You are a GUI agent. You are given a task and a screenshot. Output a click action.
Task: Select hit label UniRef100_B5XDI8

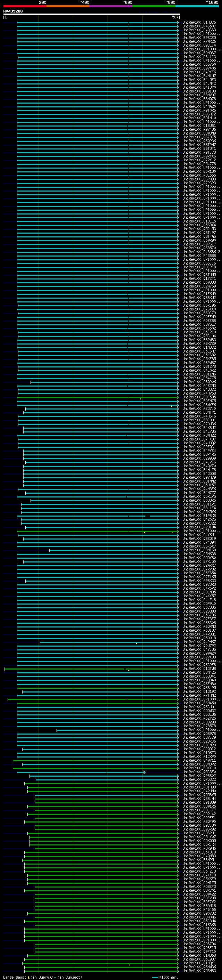click(199, 852)
